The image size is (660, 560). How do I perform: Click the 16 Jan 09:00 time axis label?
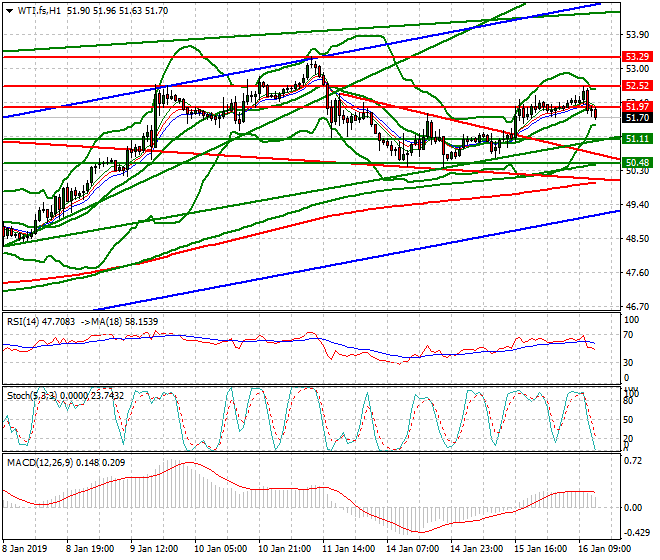point(604,549)
